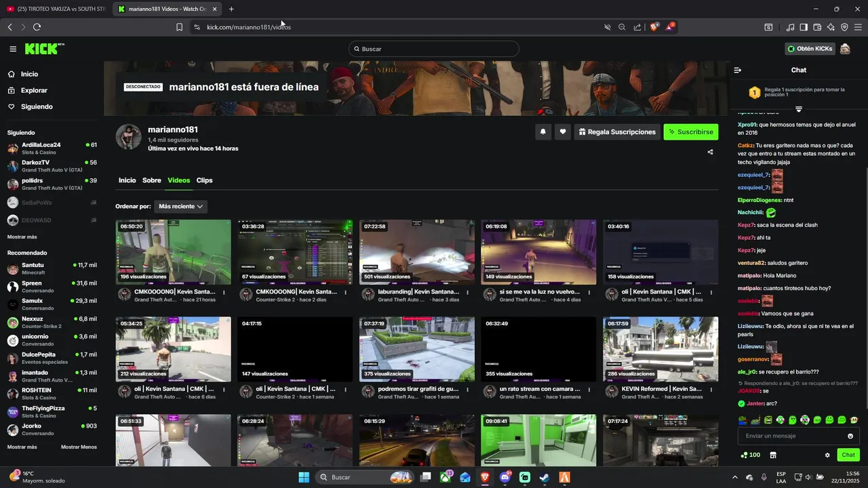Image resolution: width=868 pixels, height=488 pixels.
Task: Expand 'Mostrar más' under Siguiendo
Action: (x=22, y=237)
